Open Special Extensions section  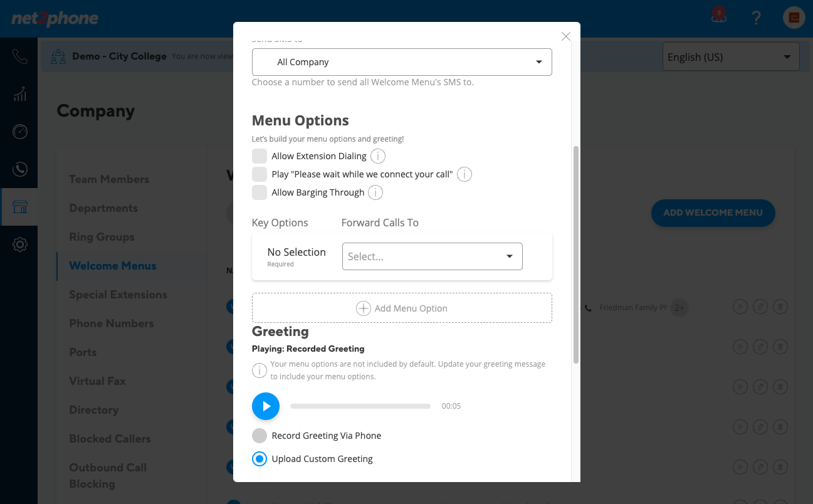click(118, 295)
